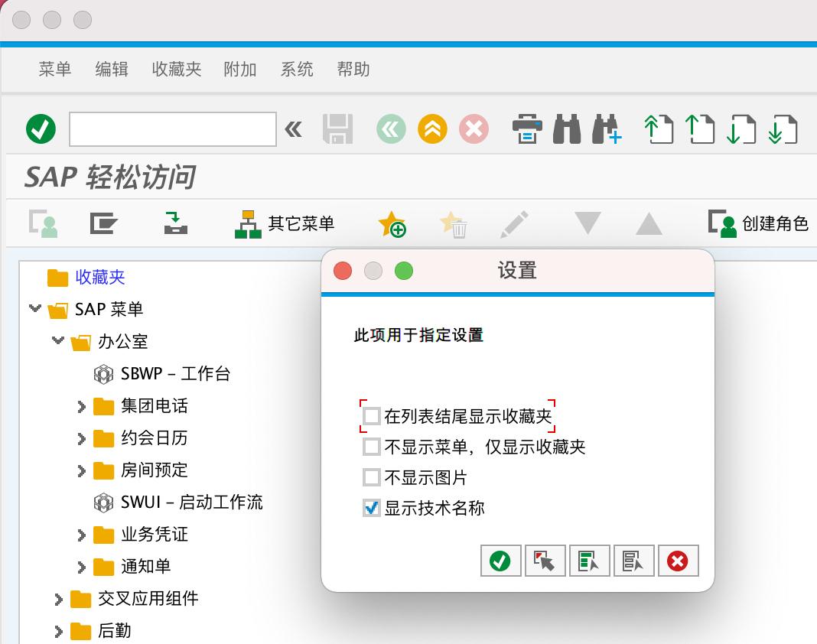817x644 pixels.
Task: Cancel dialog with red X button
Action: tap(678, 561)
